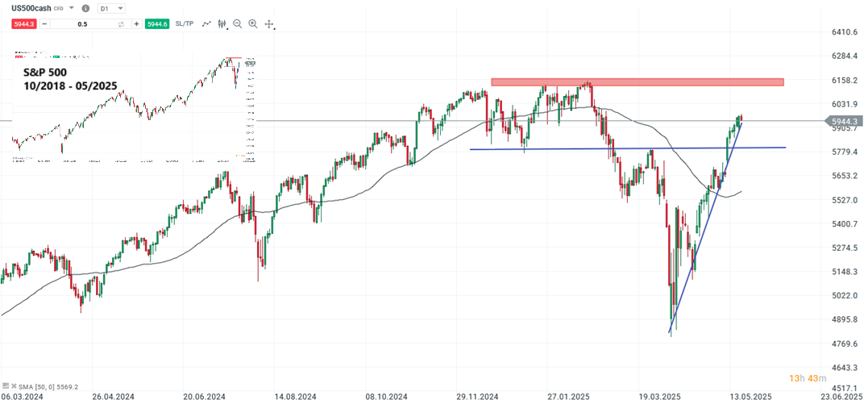Click the current price 5944.3 axis label
868x404 pixels.
click(x=844, y=121)
